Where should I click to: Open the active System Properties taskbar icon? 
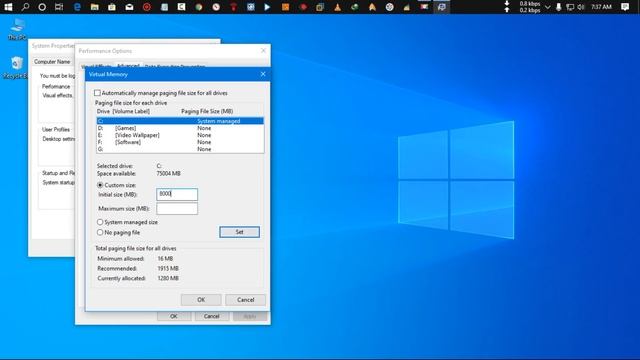click(x=442, y=7)
